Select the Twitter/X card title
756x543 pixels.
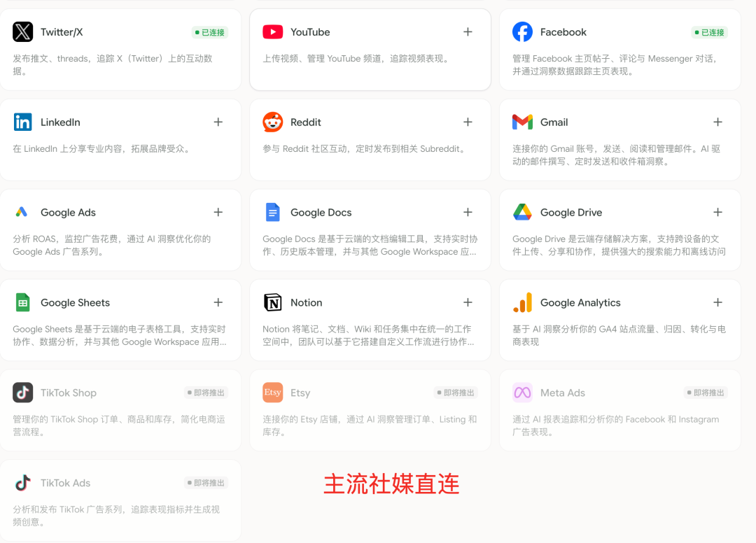coord(62,32)
